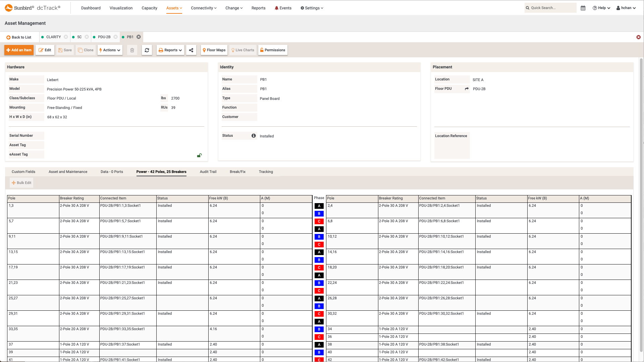Click the Bulk Edit button

(21, 183)
